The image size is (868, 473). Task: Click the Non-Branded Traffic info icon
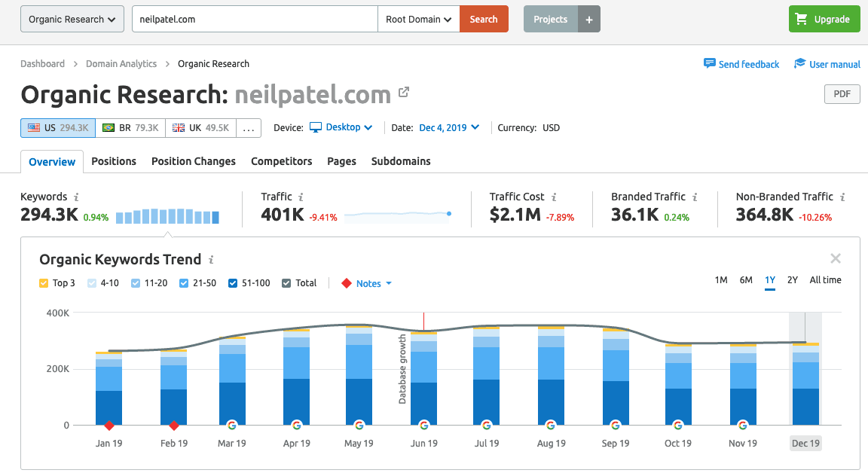(x=842, y=197)
